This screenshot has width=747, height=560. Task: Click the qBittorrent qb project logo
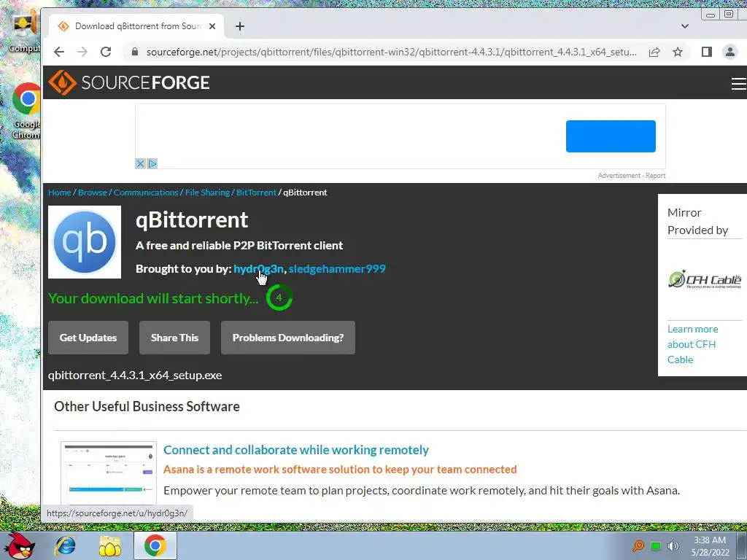85,242
